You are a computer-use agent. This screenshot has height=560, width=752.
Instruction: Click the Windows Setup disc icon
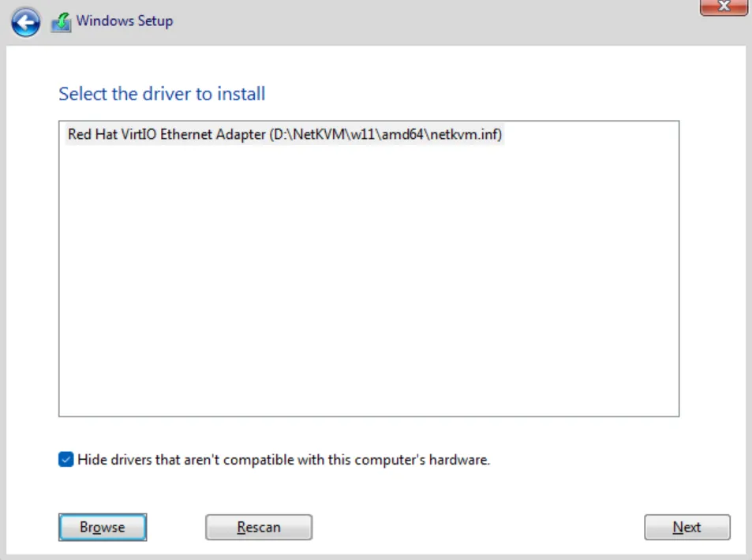(x=60, y=23)
